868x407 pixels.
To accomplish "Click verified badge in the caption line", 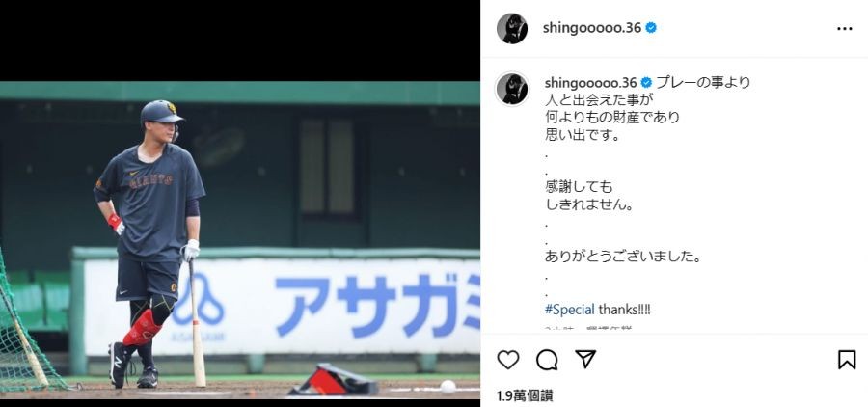I will 646,83.
